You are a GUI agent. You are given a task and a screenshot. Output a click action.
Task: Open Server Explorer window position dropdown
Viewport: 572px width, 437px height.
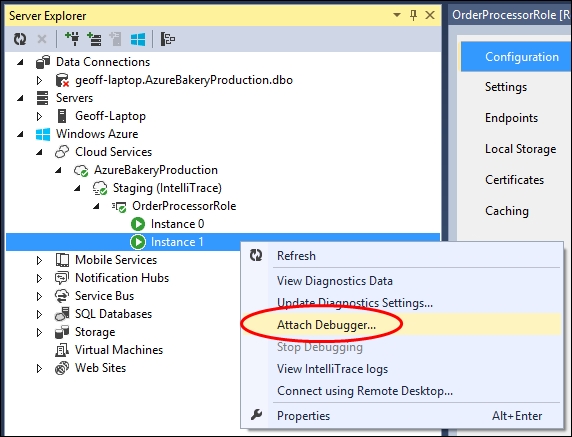(x=397, y=15)
